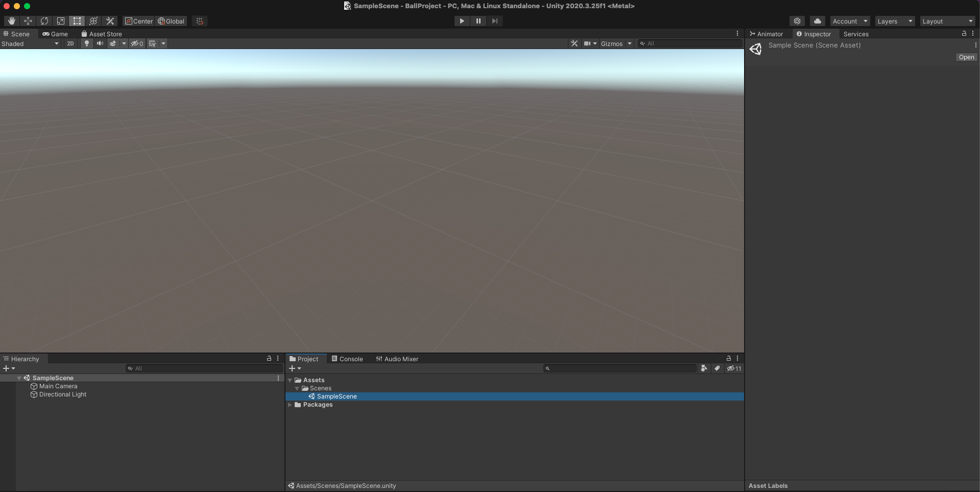The height and width of the screenshot is (492, 980).
Task: Toggle scene effects (skybox, fog) icon
Action: (x=113, y=43)
